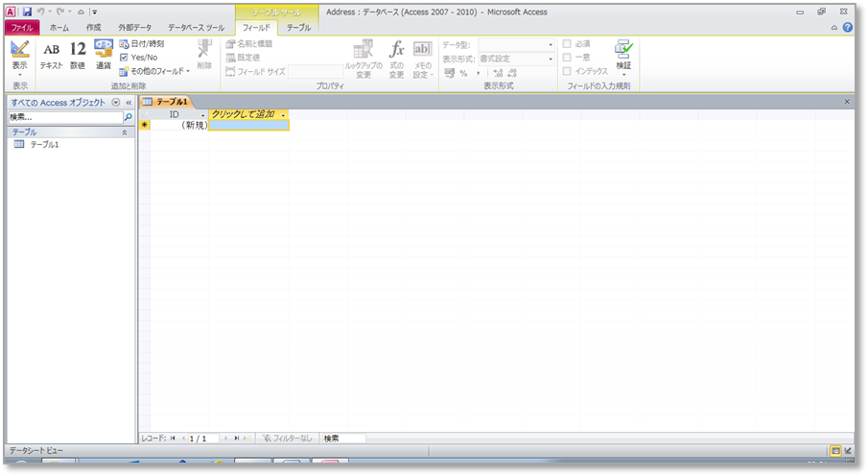
Task: Toggle the 一意 checkbox
Action: pos(567,58)
